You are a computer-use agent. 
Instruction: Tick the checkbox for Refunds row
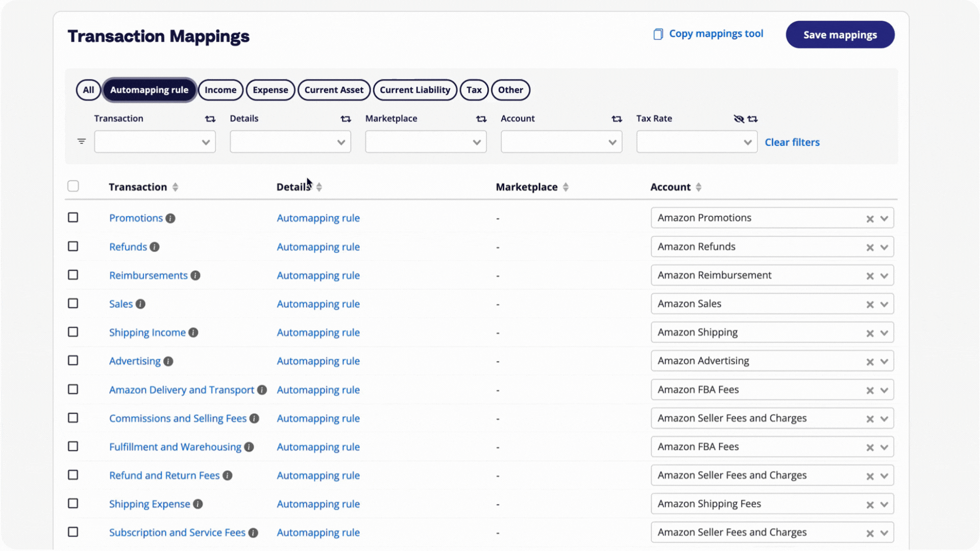[73, 246]
